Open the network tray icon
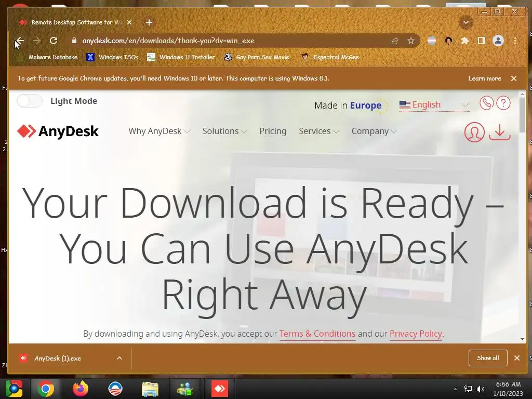Screen dimensions: 532x399 pyautogui.click(x=468, y=389)
